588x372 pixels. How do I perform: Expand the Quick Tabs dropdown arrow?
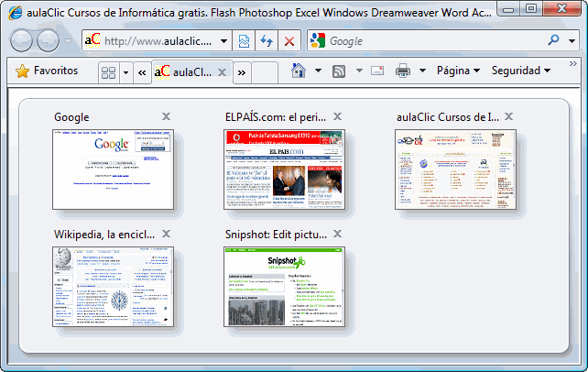click(126, 71)
